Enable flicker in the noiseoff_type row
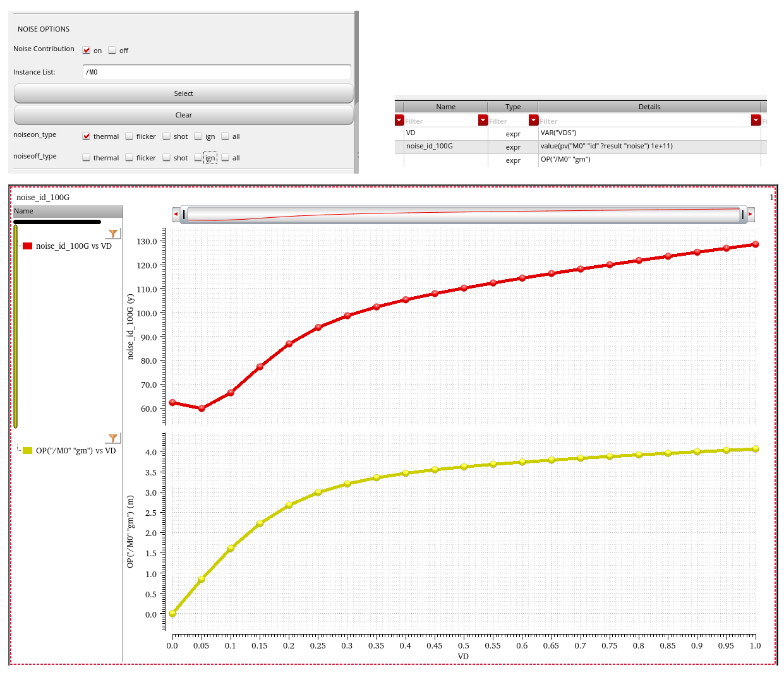The height and width of the screenshot is (675, 784). click(130, 158)
